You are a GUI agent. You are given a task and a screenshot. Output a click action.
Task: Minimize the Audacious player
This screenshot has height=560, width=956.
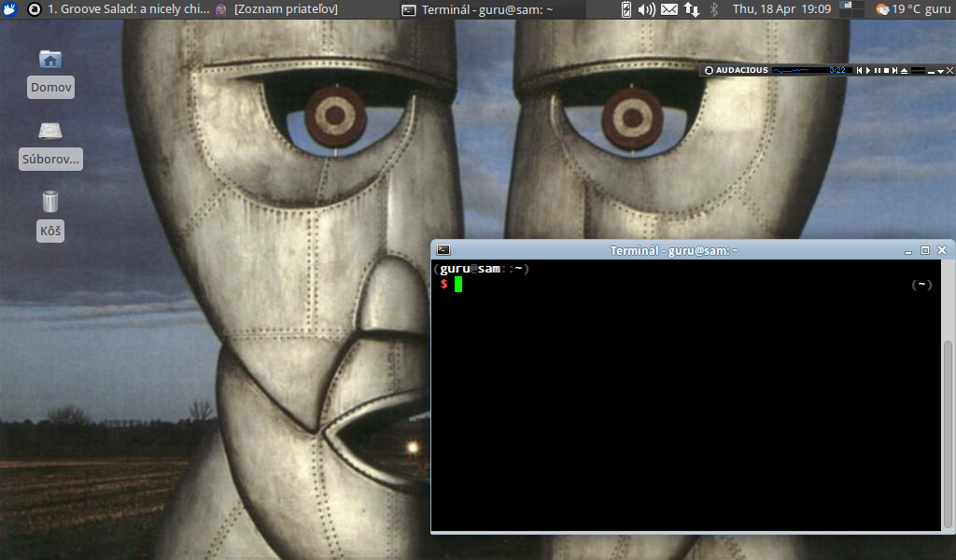931,71
